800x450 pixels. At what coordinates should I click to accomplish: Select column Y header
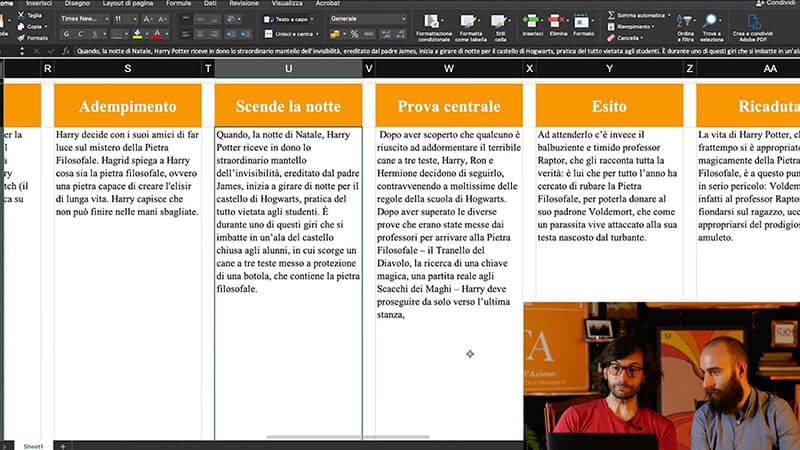(609, 68)
